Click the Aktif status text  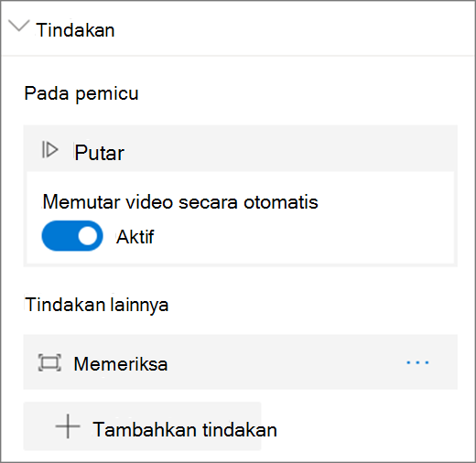tap(135, 237)
